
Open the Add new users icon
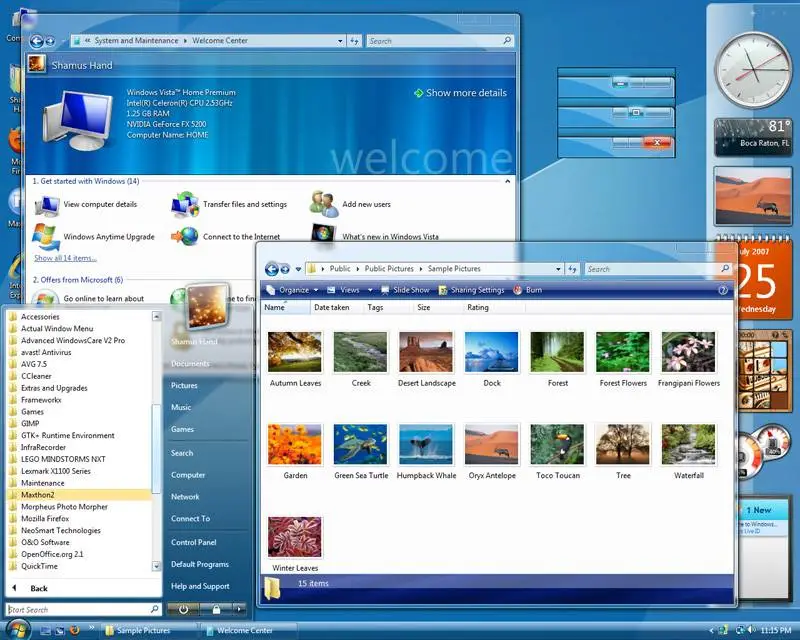point(323,204)
